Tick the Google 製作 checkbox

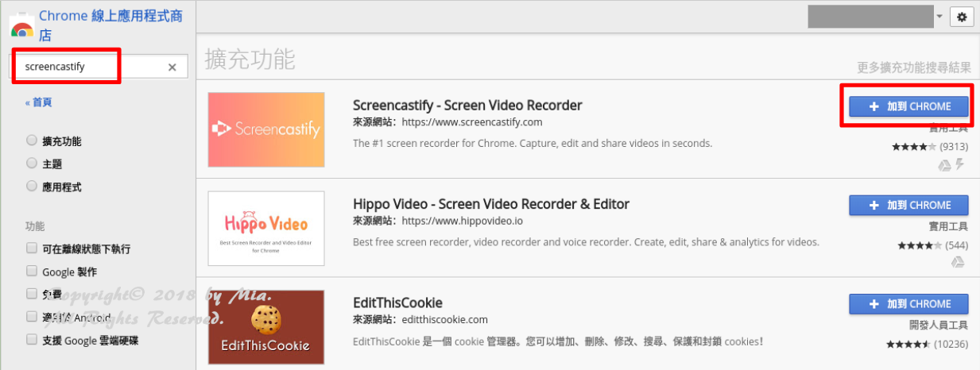[x=32, y=272]
